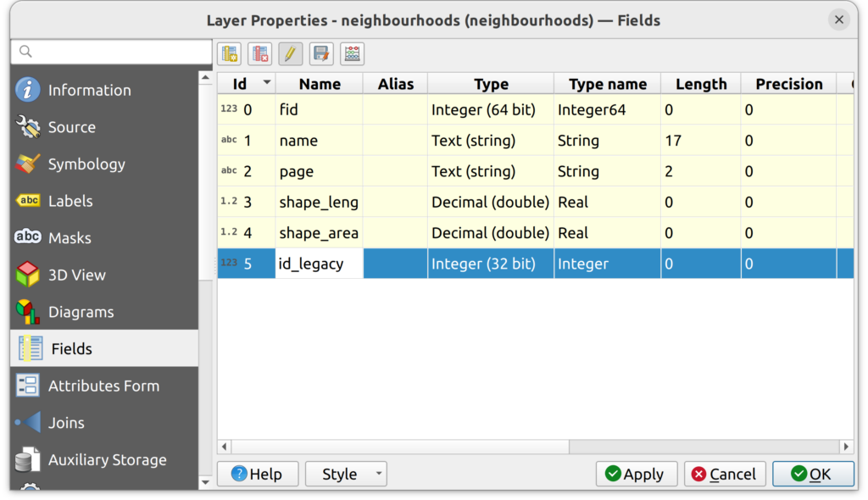Open the Symbology settings page
This screenshot has width=868, height=500.
coord(86,164)
